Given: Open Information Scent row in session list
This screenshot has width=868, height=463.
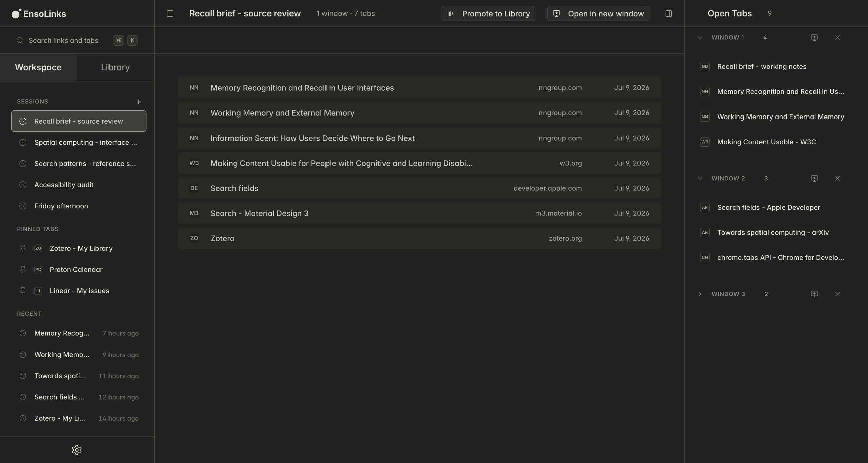Looking at the screenshot, I should 419,138.
